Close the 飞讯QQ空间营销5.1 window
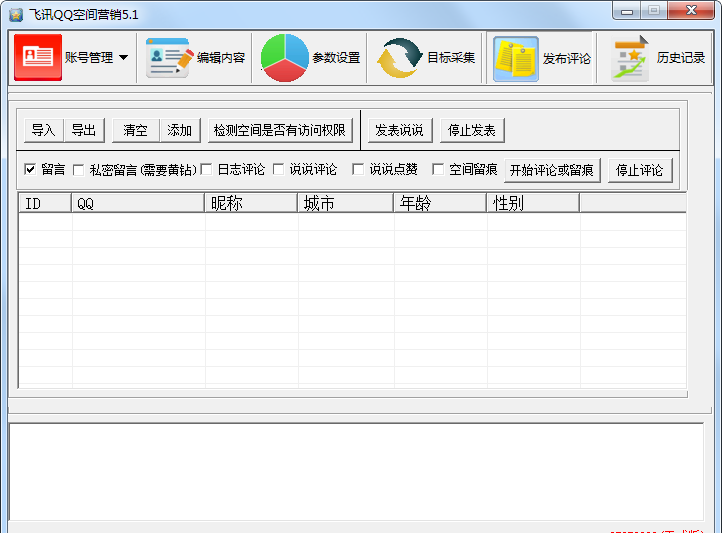The image size is (722, 556). (691, 11)
